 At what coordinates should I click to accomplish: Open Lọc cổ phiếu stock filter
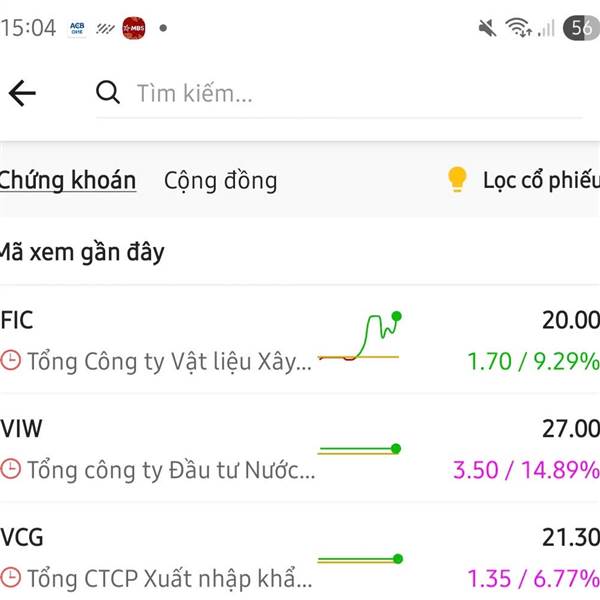(540, 181)
